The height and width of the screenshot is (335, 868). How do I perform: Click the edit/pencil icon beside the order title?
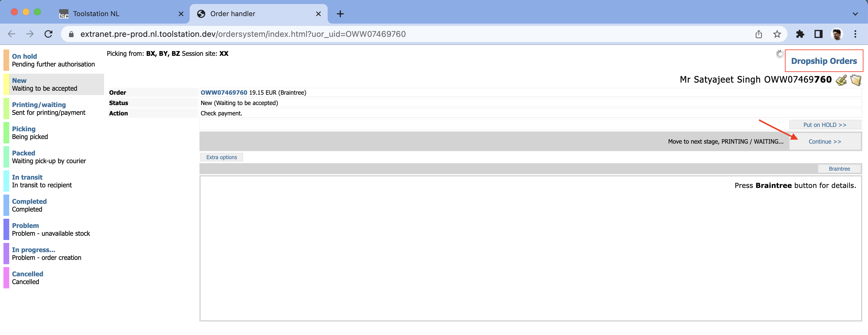point(841,80)
